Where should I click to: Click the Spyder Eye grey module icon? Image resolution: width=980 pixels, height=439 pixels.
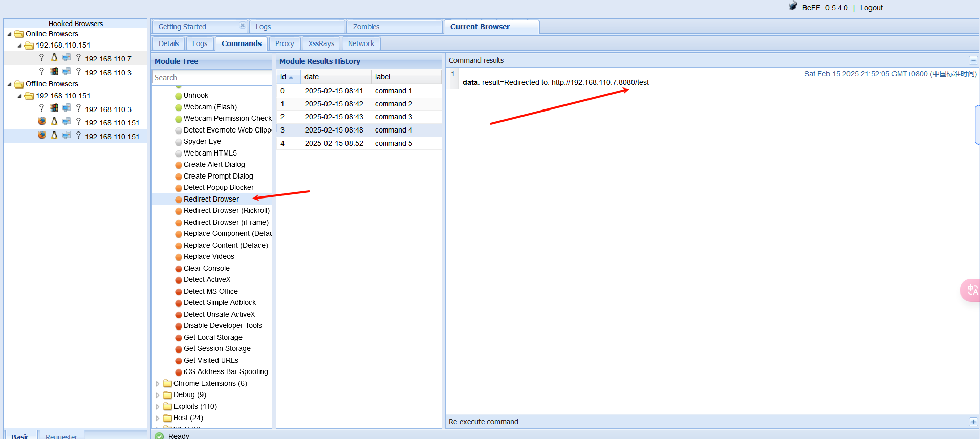(179, 142)
